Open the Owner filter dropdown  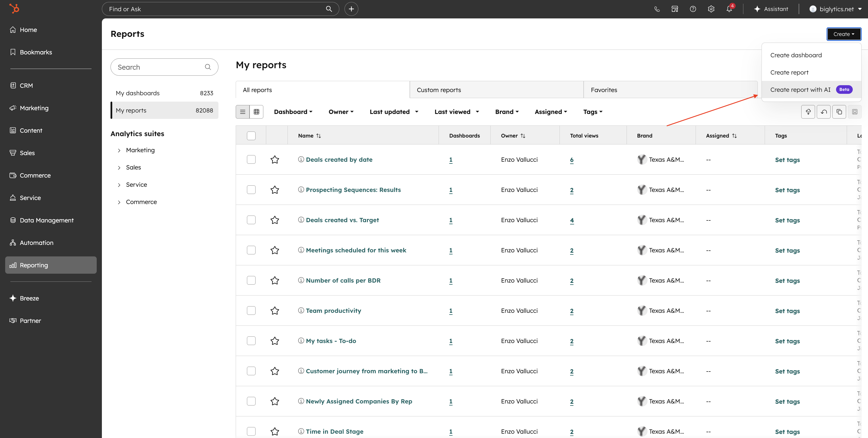tap(341, 112)
